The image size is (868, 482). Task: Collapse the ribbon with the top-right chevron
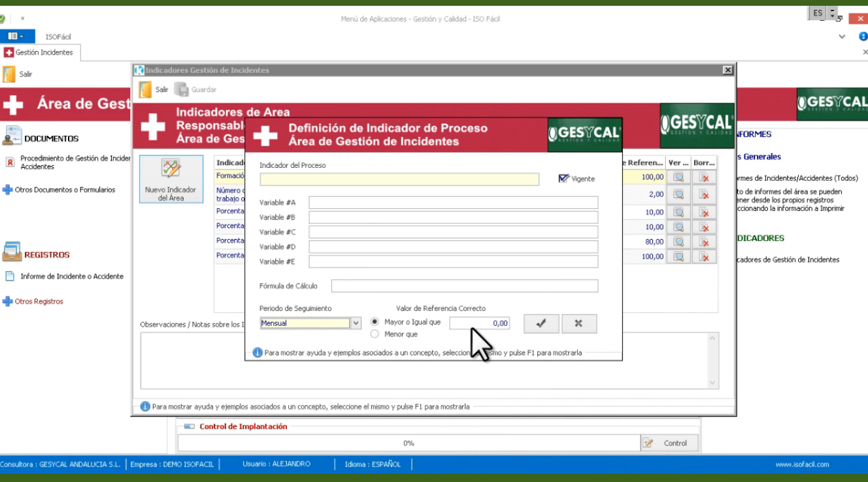[x=842, y=37]
